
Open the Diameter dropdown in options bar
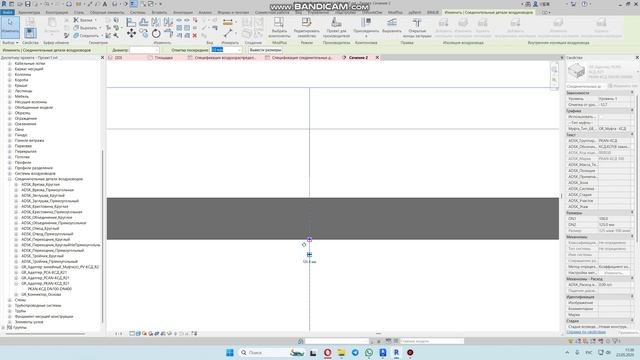click(x=157, y=50)
